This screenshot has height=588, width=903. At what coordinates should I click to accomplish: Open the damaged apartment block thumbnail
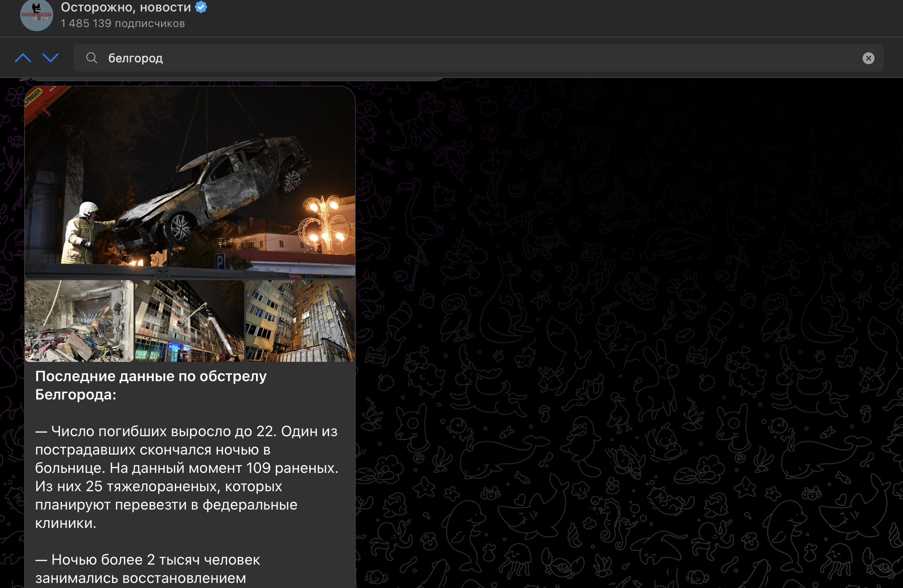[300, 321]
